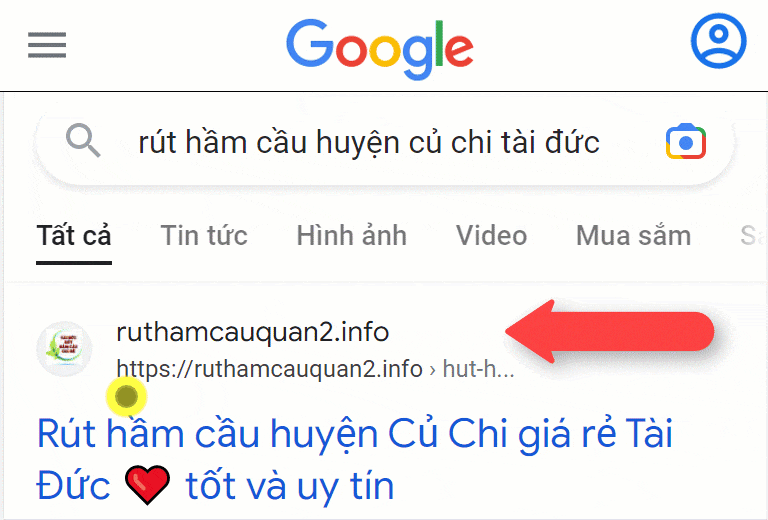Click the ruthamcauquan2.info site favicon
This screenshot has height=520, width=768.
coord(65,349)
